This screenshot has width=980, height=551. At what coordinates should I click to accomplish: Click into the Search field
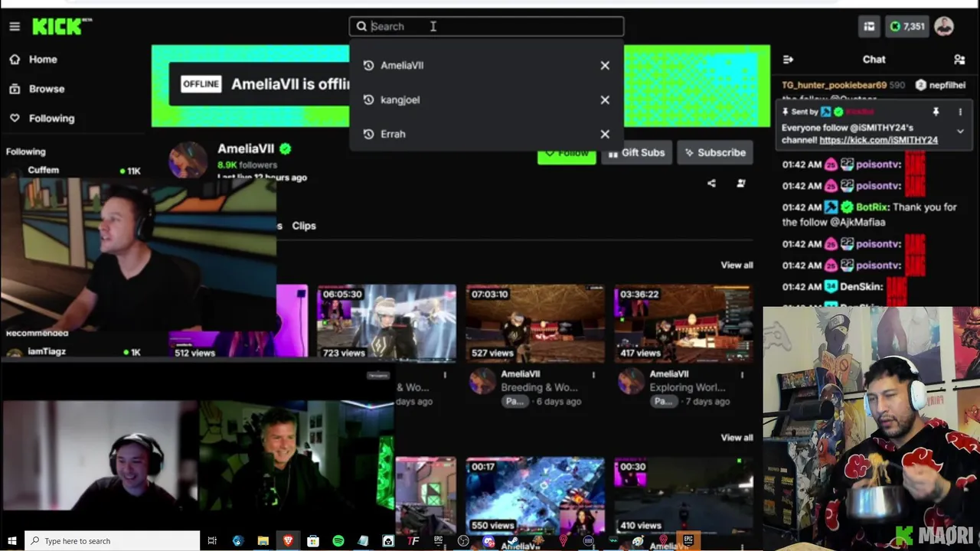click(487, 26)
